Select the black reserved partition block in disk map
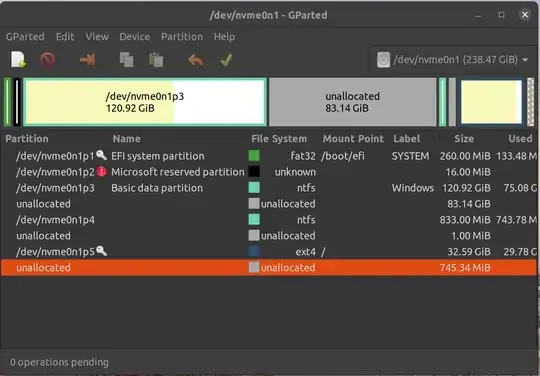Screen dimensions: 540x376 coord(17,102)
